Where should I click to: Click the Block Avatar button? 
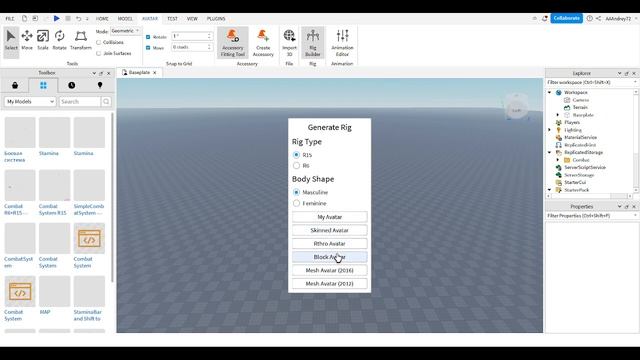click(329, 257)
